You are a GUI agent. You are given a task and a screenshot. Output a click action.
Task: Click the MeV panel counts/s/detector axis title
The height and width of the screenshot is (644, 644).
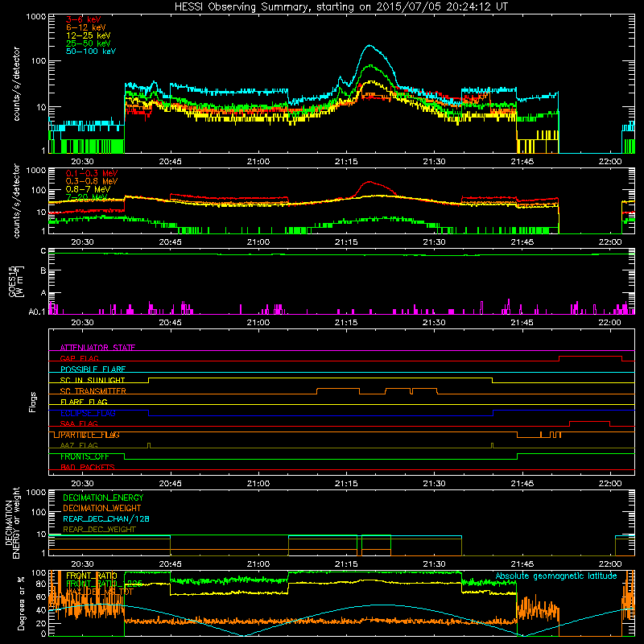point(16,200)
